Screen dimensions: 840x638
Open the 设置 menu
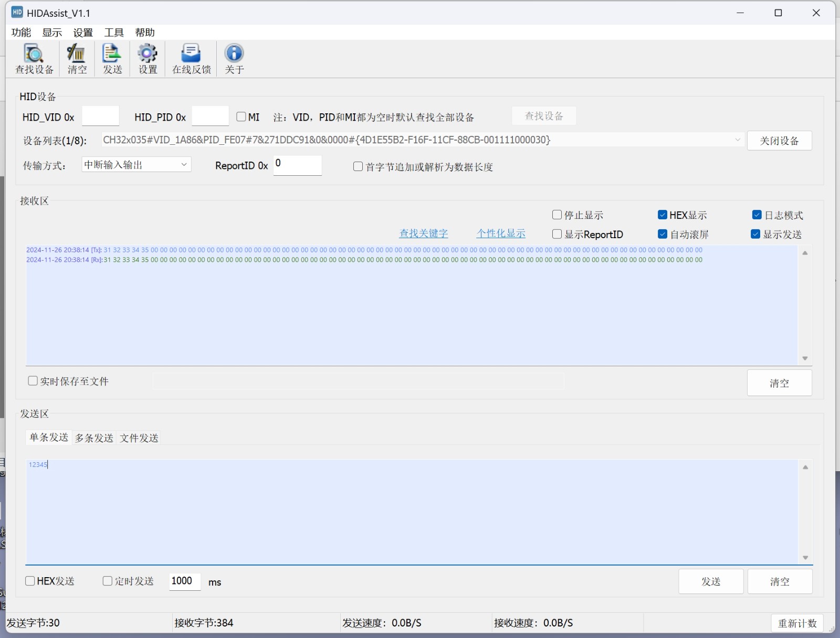[x=83, y=33]
